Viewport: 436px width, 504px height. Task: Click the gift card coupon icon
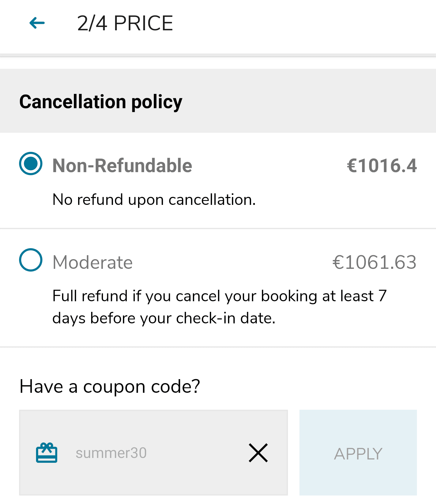pos(47,453)
